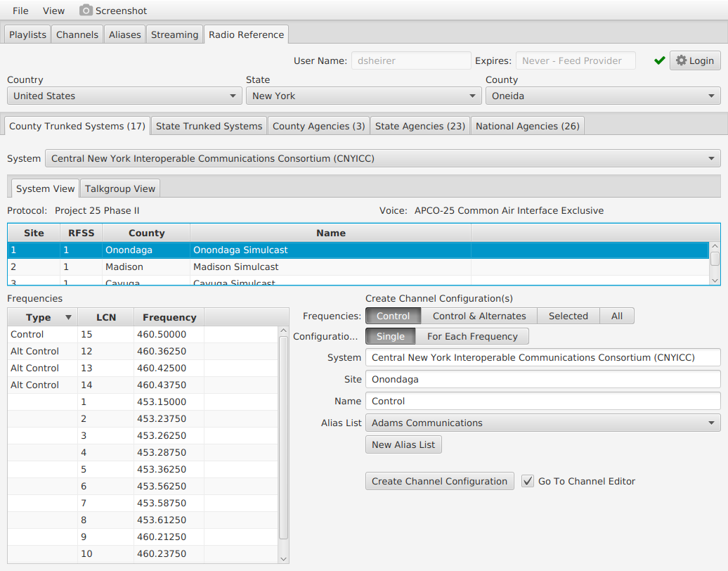Open the Country dropdown
This screenshot has height=571, width=728.
coord(124,96)
